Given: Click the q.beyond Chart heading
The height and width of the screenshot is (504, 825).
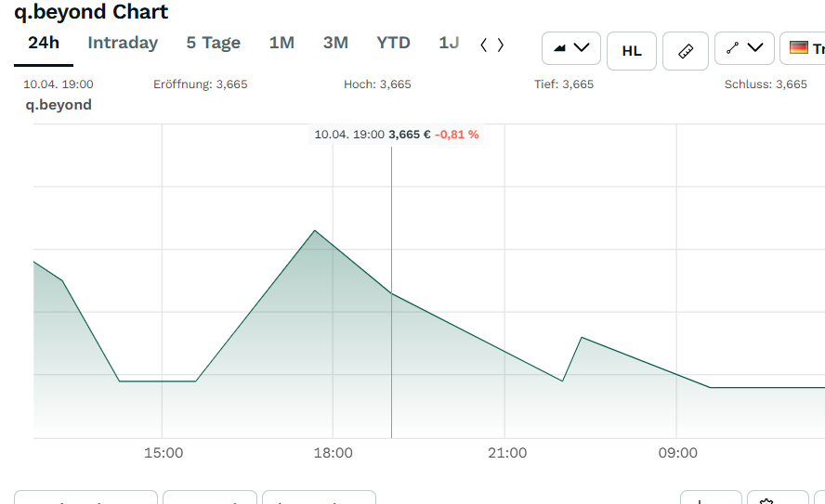Looking at the screenshot, I should [x=91, y=12].
